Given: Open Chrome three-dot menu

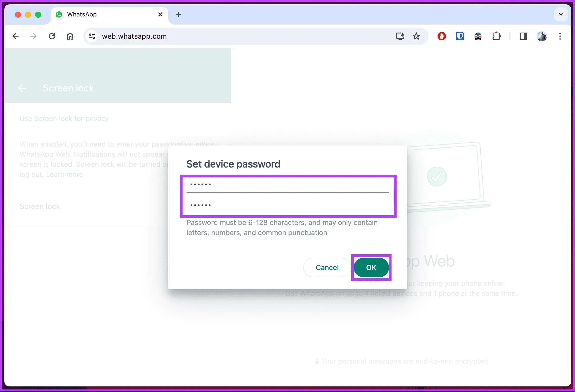Looking at the screenshot, I should (x=560, y=36).
